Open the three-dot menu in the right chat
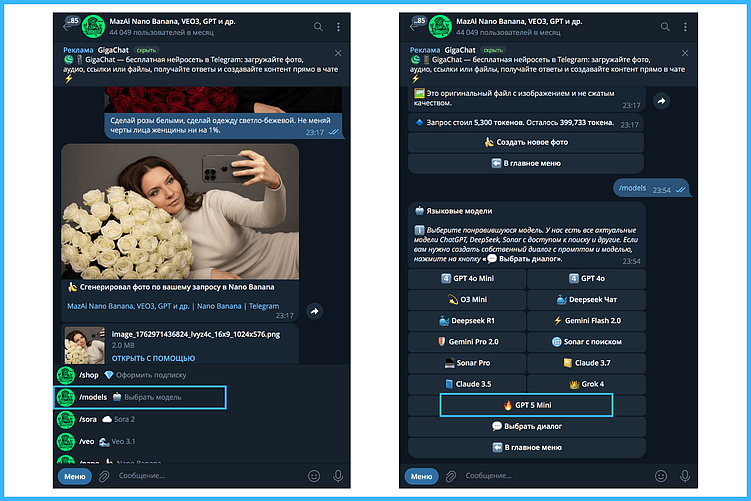751x501 pixels. (685, 27)
